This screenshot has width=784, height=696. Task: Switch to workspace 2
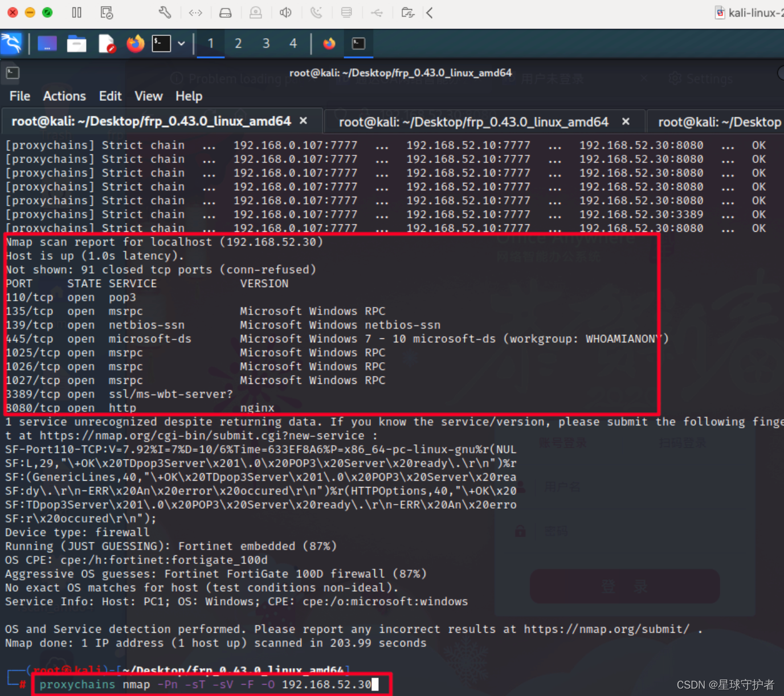[238, 43]
